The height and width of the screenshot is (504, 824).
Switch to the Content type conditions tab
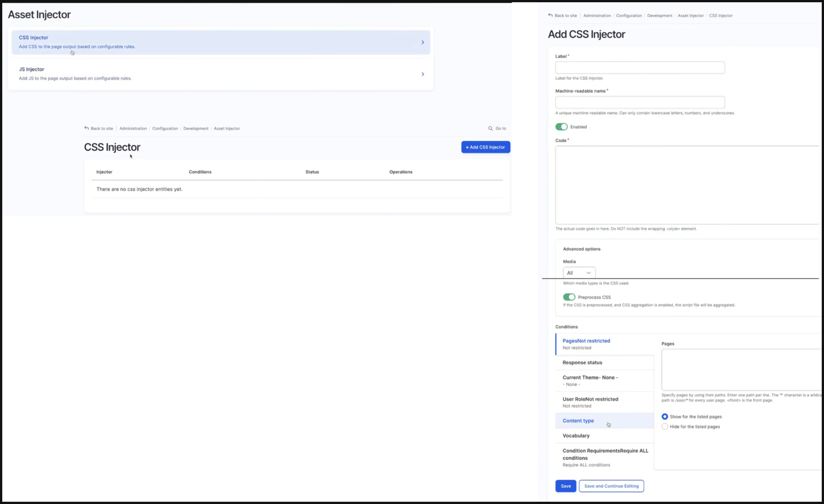[578, 421]
